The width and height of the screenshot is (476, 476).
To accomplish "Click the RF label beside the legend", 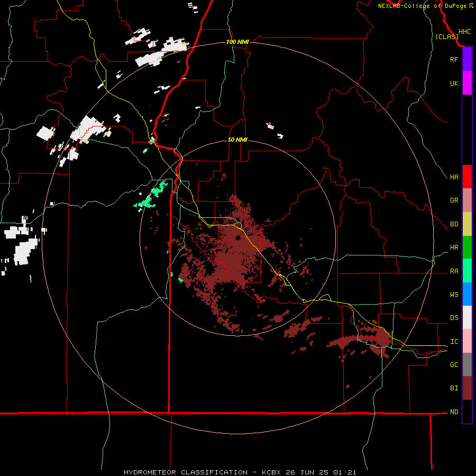I will (454, 59).
